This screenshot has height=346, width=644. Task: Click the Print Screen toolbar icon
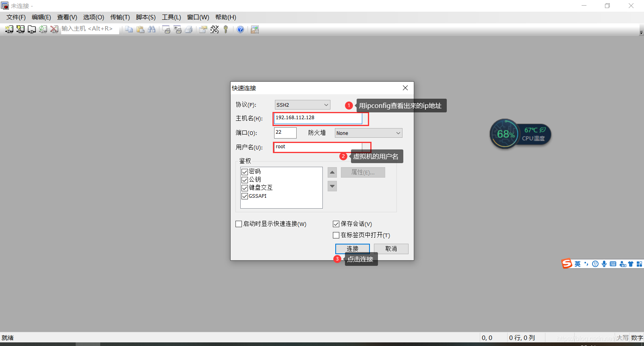pyautogui.click(x=166, y=29)
